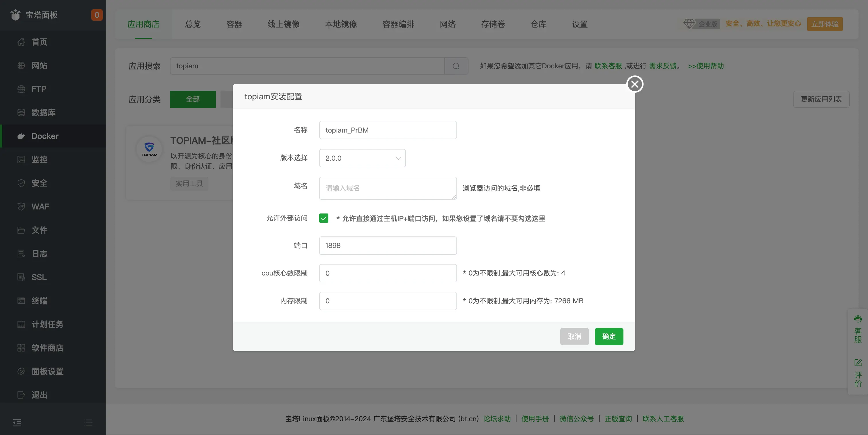The height and width of the screenshot is (435, 868).
Task: Close the topiam install dialog with X
Action: tap(635, 84)
